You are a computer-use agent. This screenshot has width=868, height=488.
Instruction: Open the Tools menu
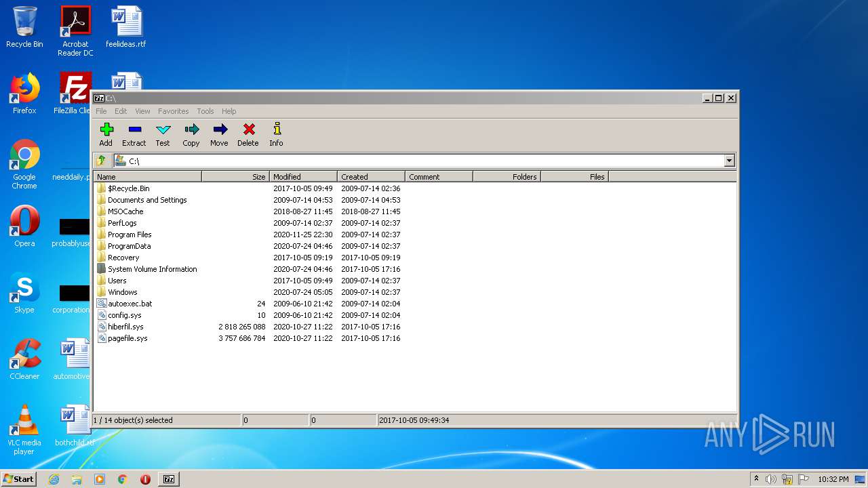205,111
